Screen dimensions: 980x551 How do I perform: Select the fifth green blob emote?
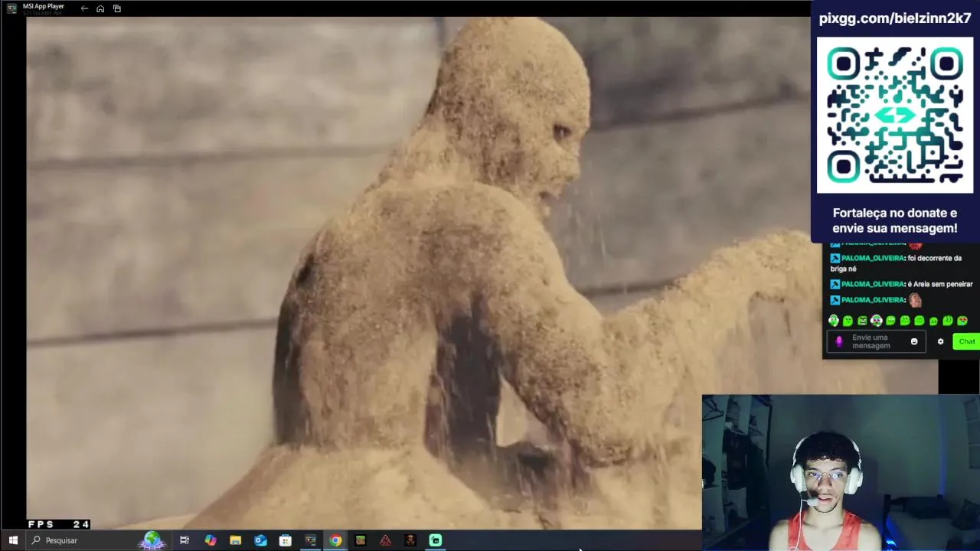(890, 321)
